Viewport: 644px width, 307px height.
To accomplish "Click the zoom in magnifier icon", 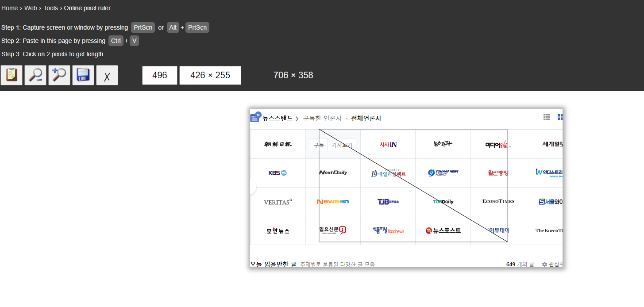I will 59,75.
